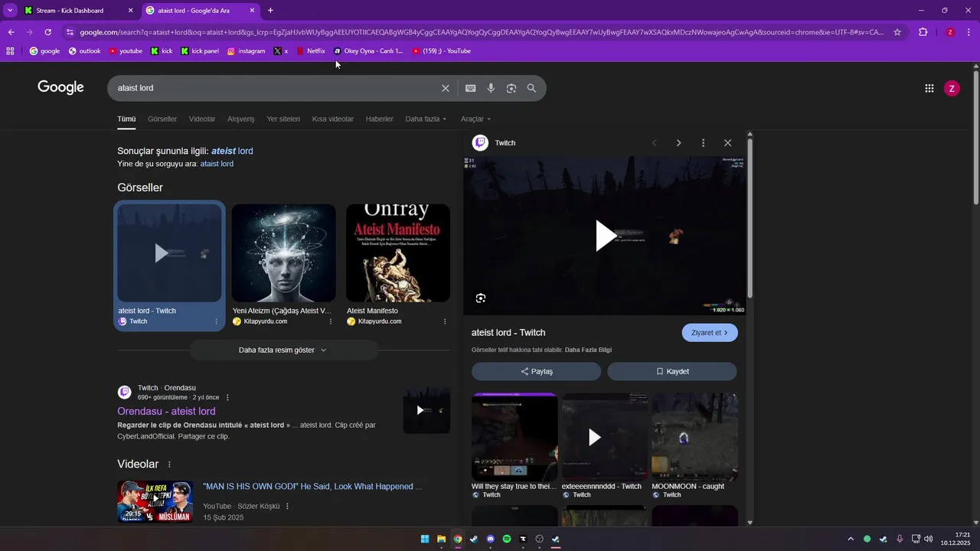Image resolution: width=980 pixels, height=551 pixels.
Task: Open the Daha Fazla Bilgi link
Action: coord(588,350)
